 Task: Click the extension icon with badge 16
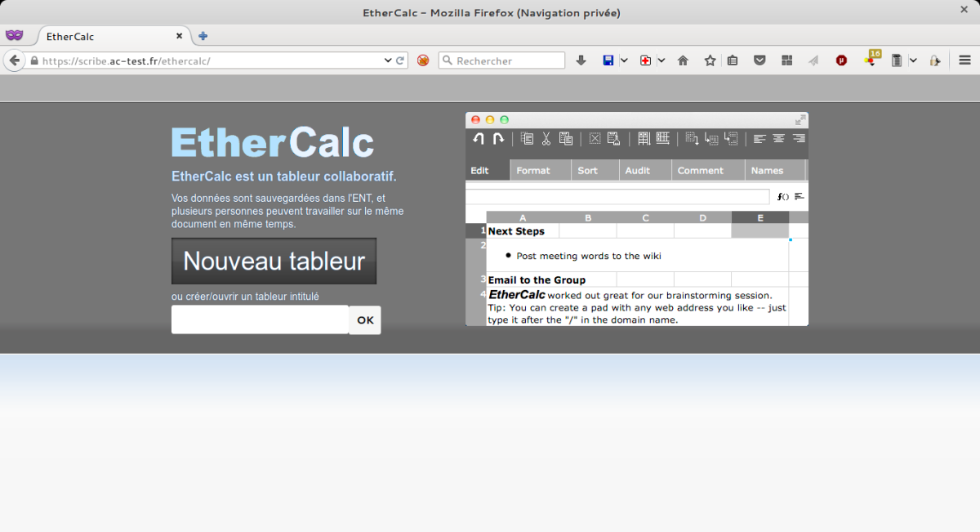871,59
